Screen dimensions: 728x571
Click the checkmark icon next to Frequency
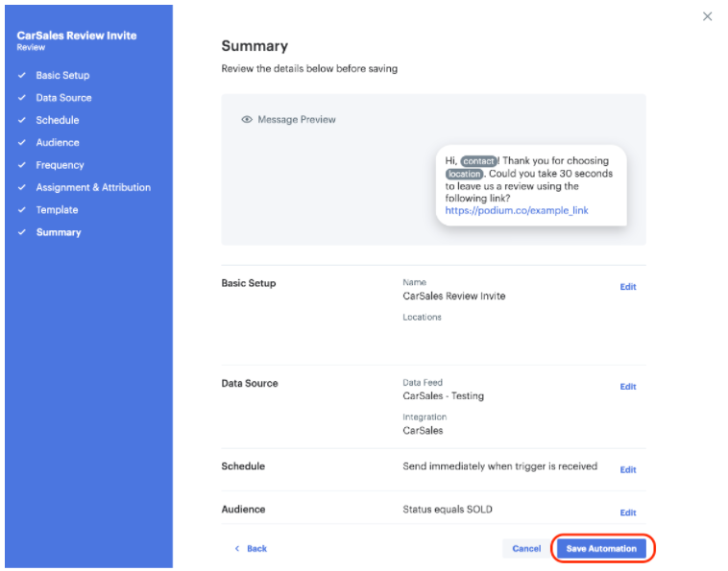click(22, 165)
